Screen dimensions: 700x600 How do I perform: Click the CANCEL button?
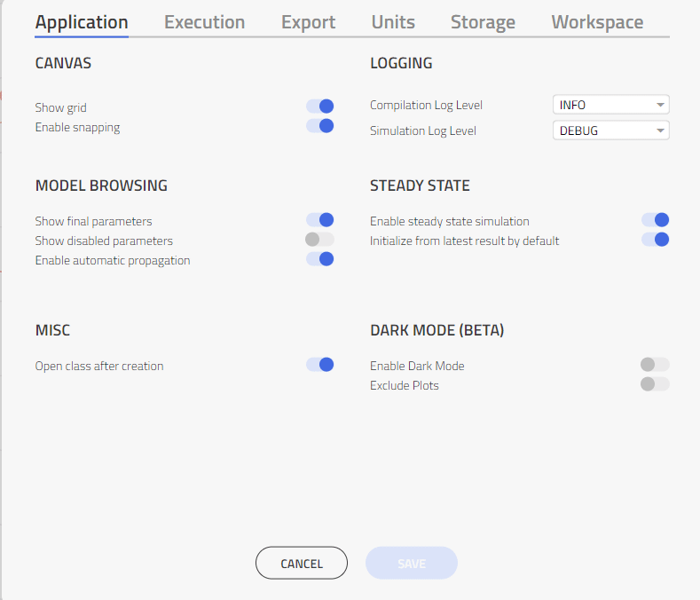coord(302,564)
